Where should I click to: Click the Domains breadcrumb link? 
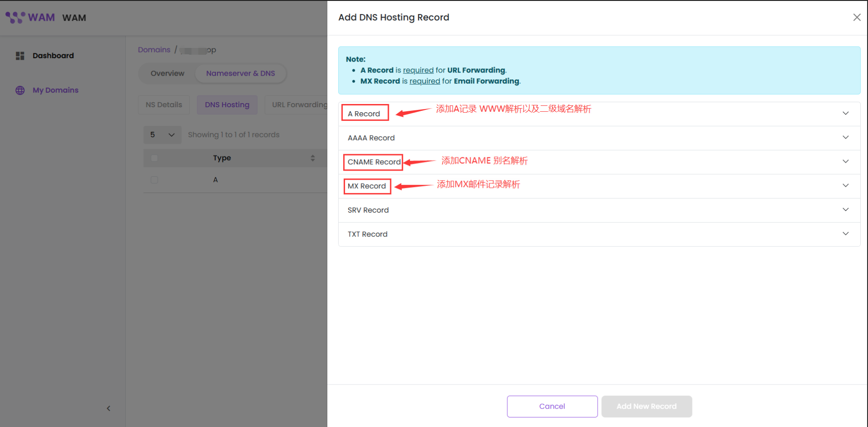pos(154,50)
